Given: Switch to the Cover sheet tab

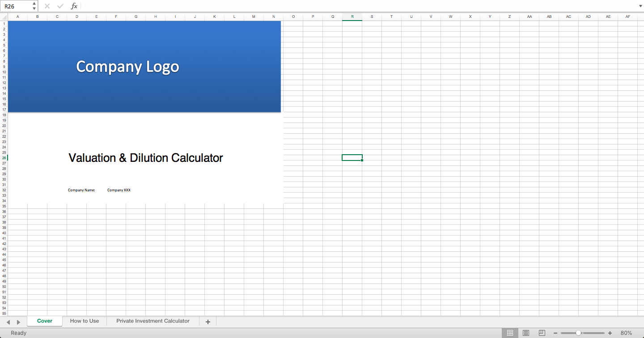Looking at the screenshot, I should coord(45,321).
